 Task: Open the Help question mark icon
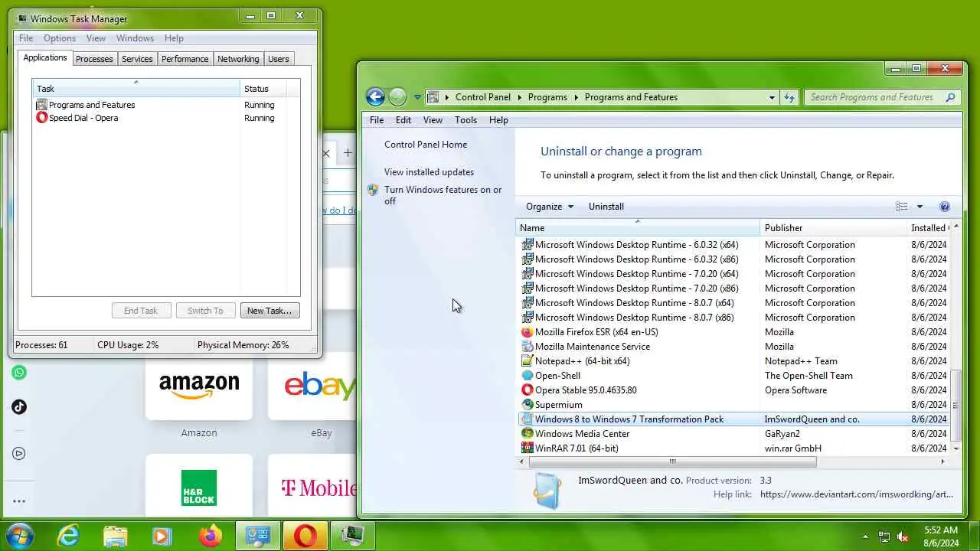pyautogui.click(x=945, y=207)
